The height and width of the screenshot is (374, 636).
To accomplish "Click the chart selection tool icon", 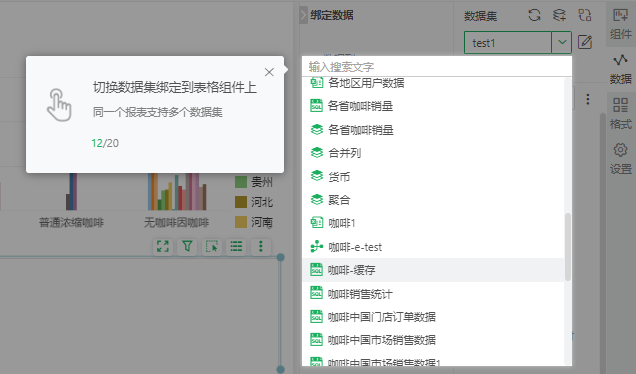I will [212, 246].
